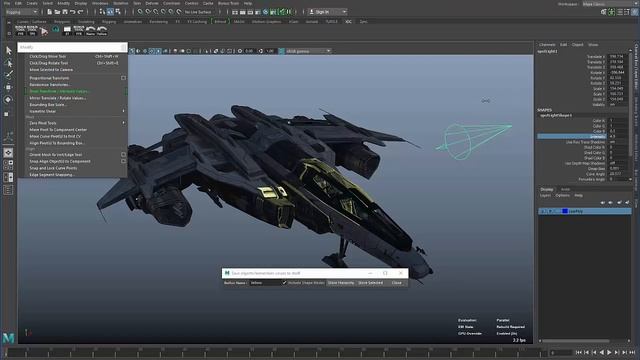
Task: Click the Redo arrow icon
Action: 80,12
